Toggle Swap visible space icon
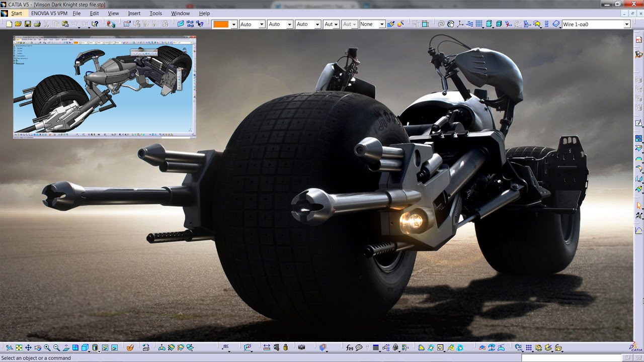Image resolution: width=644 pixels, height=362 pixels. 114,347
